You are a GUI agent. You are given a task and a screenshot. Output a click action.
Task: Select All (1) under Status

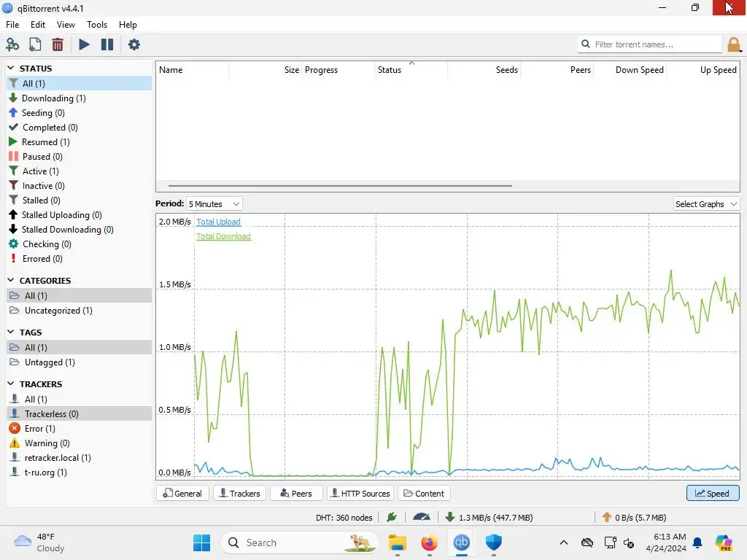79,83
